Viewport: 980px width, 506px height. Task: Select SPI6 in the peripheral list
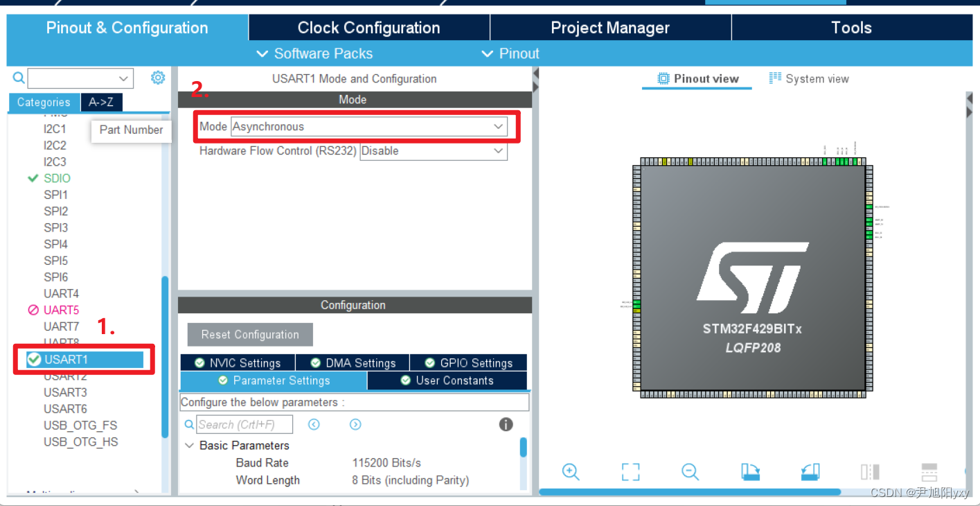click(x=55, y=277)
